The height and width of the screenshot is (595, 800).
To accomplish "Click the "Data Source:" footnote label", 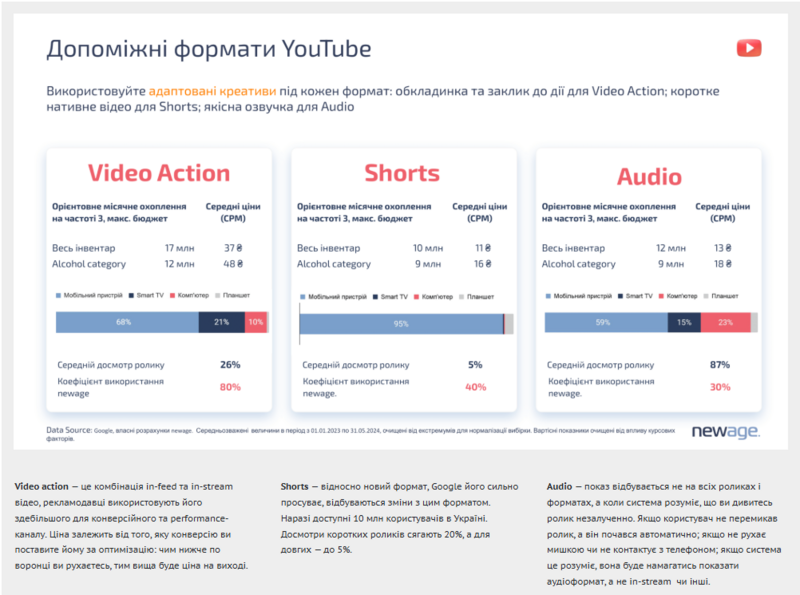I will (69, 430).
